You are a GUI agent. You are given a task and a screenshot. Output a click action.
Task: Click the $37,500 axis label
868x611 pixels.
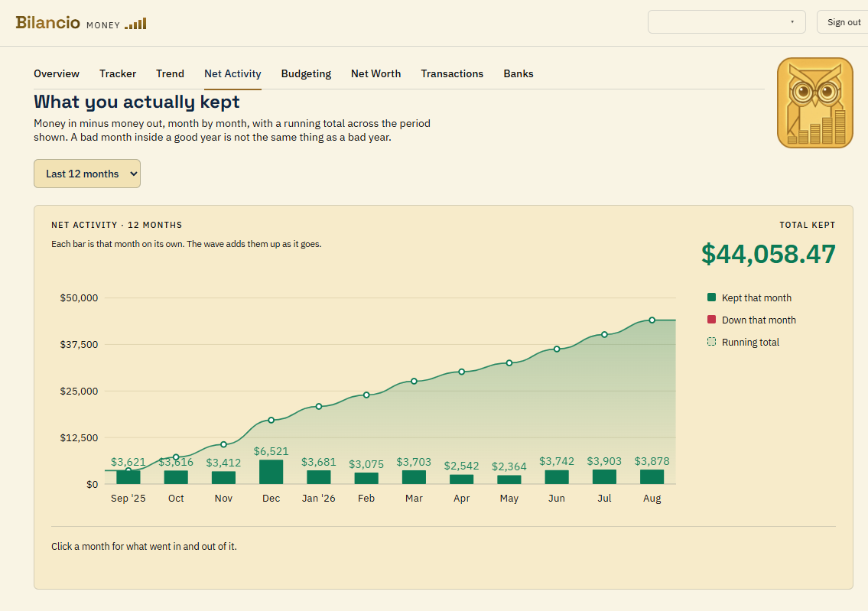point(80,344)
